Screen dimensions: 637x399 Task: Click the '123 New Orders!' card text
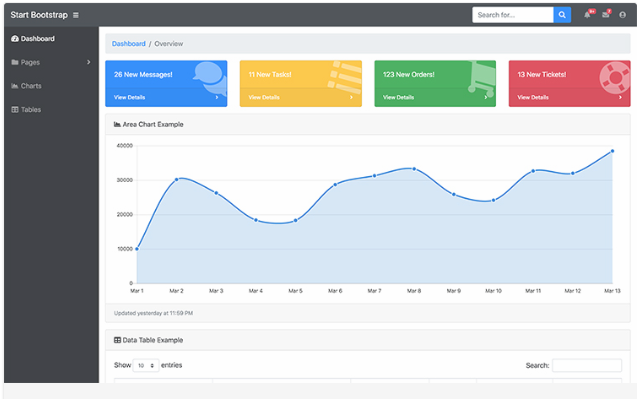pyautogui.click(x=409, y=74)
